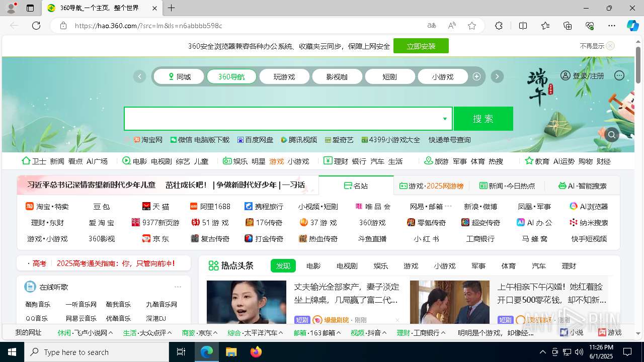Open the tab actions menu icon

pyautogui.click(x=30, y=8)
